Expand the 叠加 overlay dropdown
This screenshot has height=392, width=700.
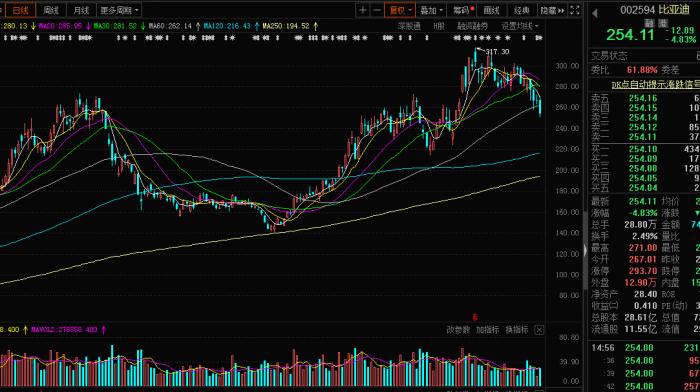point(431,10)
